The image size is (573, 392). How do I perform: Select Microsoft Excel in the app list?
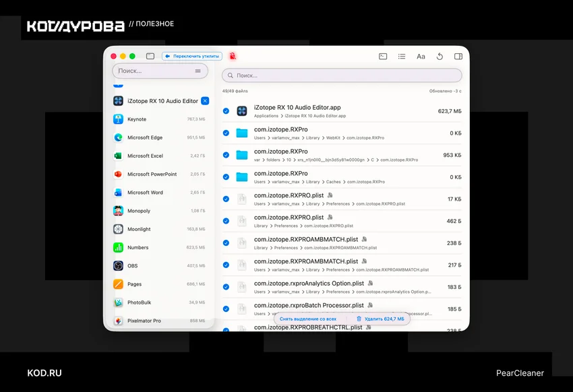point(160,156)
